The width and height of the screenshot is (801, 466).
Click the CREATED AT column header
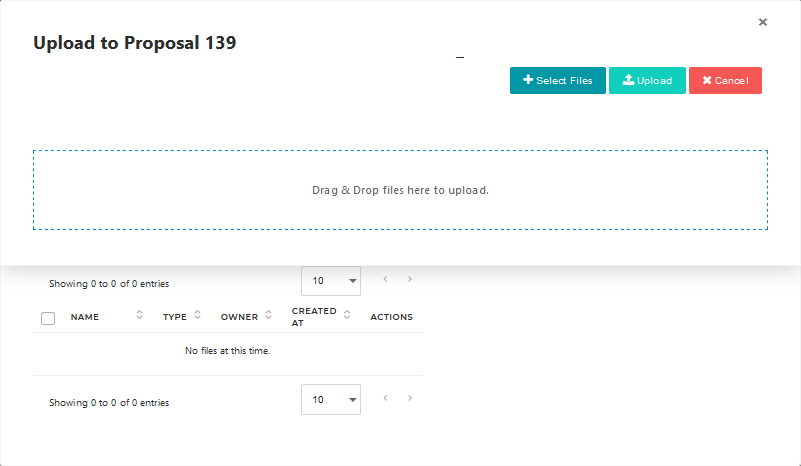[314, 317]
